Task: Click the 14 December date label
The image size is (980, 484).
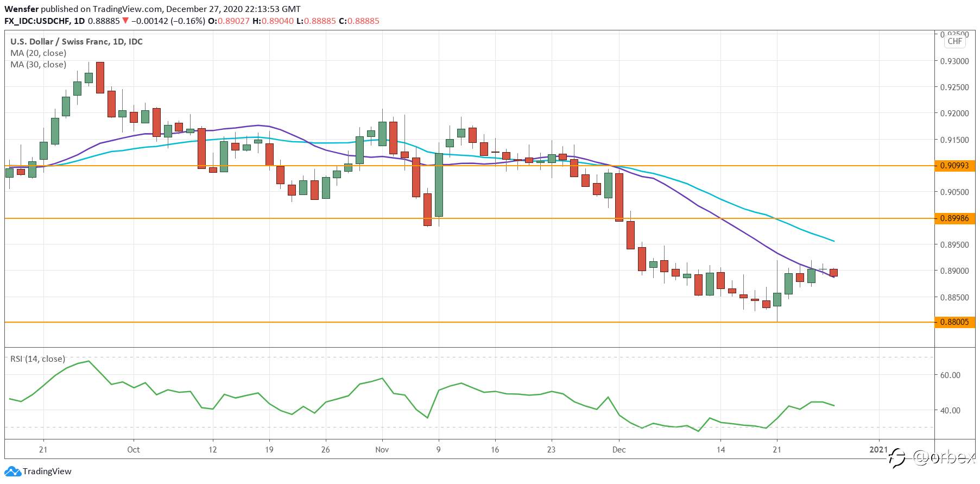Action: pos(720,450)
